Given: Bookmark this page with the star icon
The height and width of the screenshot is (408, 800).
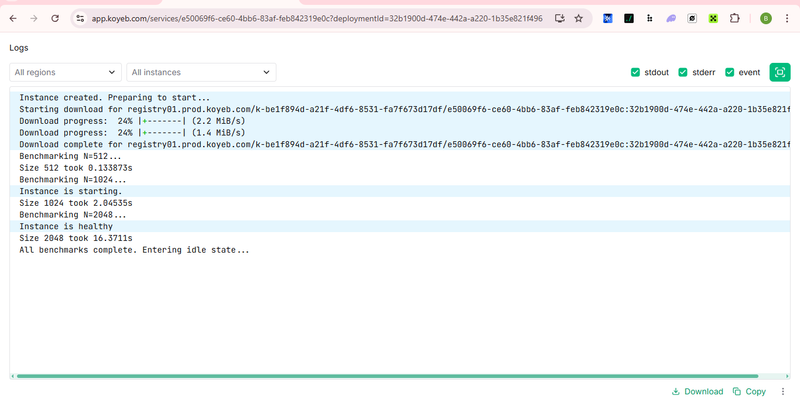Looking at the screenshot, I should (x=578, y=18).
